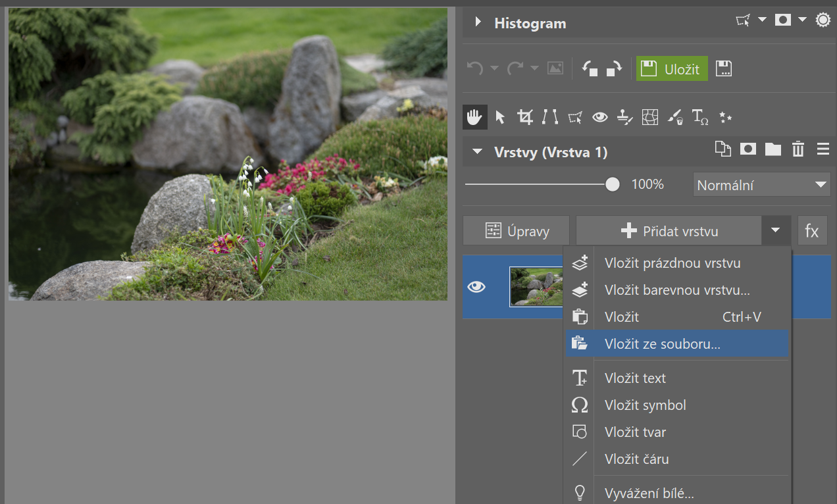Viewport: 837px width, 504px height.
Task: Click the garden photo on the canvas
Action: point(228,154)
